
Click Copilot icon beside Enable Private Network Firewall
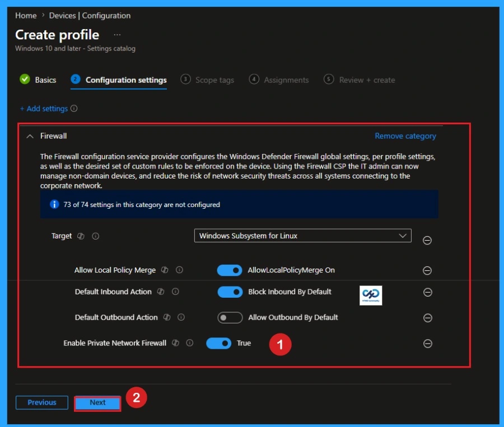pos(175,343)
